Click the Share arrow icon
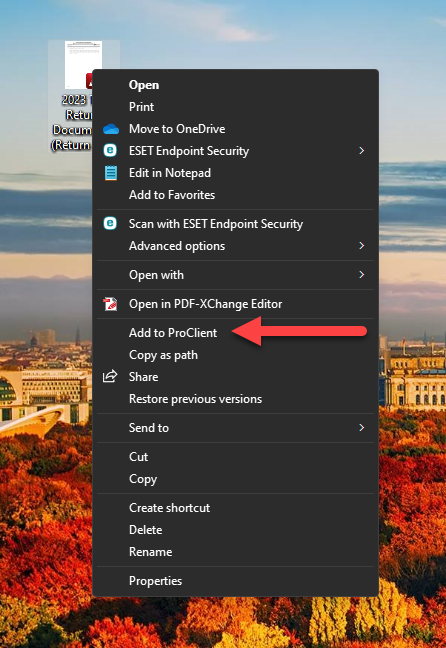The image size is (446, 648). click(x=110, y=376)
